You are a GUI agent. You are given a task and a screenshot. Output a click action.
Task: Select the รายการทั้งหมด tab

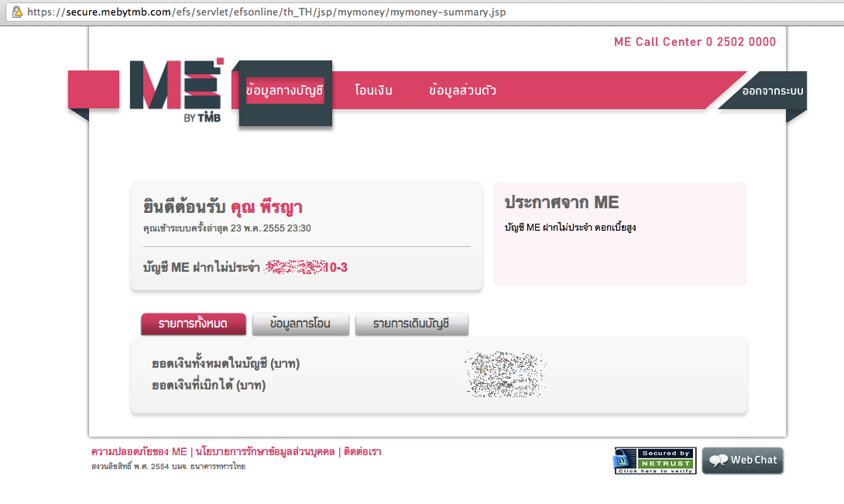194,324
